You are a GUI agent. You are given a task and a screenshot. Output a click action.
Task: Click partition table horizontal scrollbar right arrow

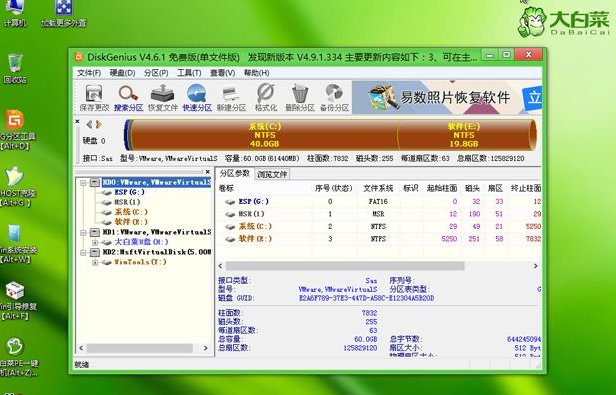535,266
